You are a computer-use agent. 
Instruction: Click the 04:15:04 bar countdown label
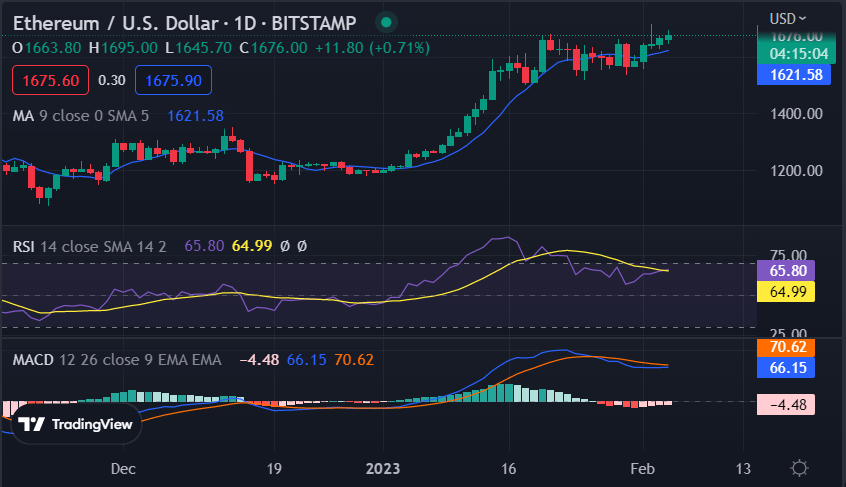point(789,54)
